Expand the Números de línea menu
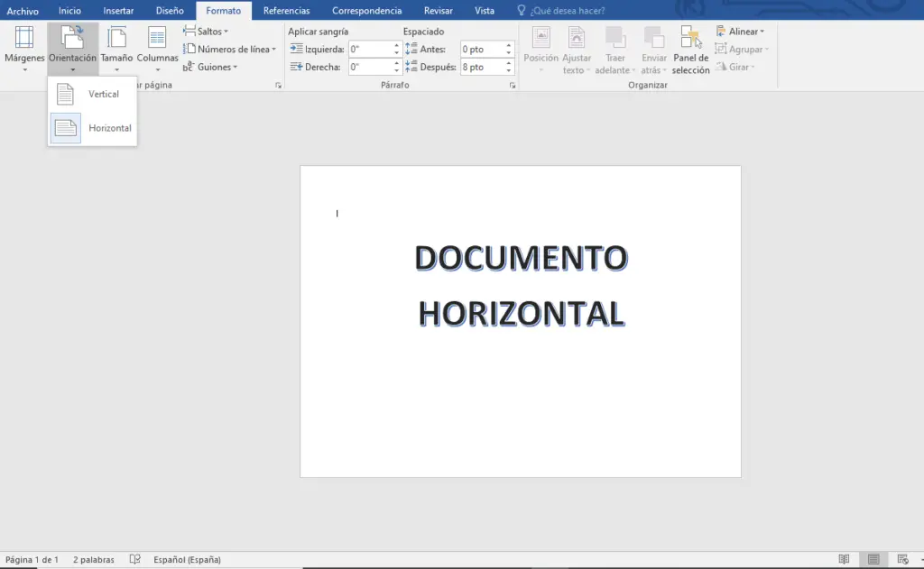 pos(228,49)
